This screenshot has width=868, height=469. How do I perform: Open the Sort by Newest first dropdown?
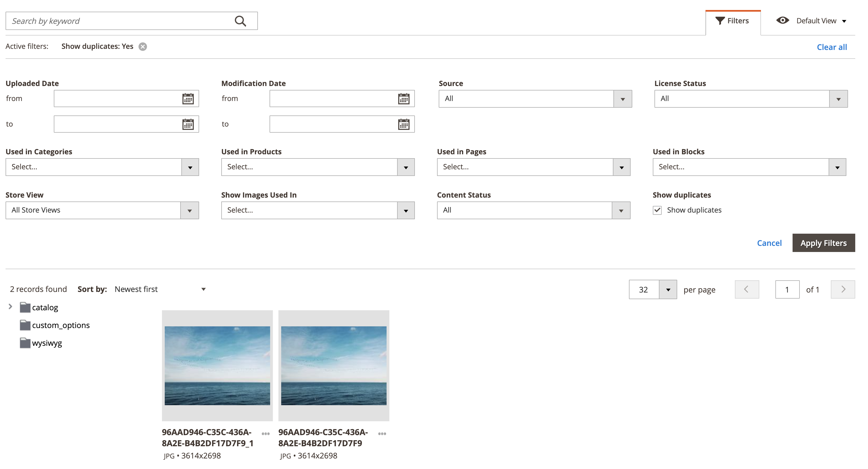[160, 289]
